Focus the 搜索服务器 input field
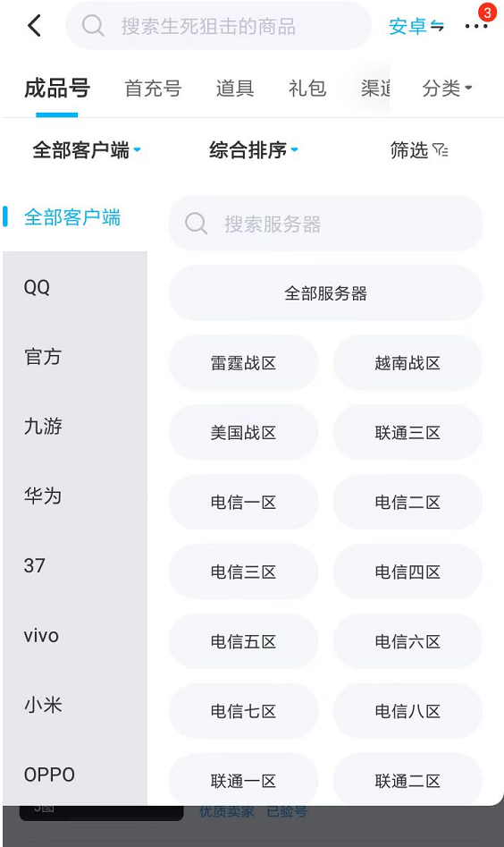504x847 pixels. coord(325,223)
